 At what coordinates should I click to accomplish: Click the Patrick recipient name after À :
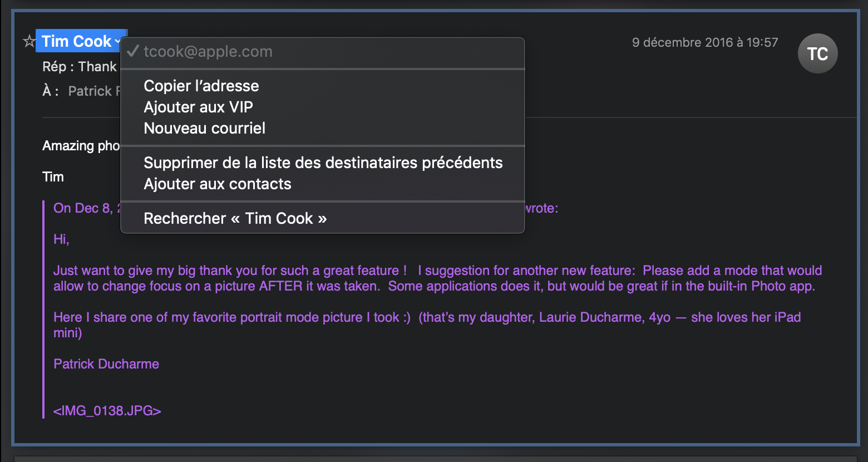(93, 91)
